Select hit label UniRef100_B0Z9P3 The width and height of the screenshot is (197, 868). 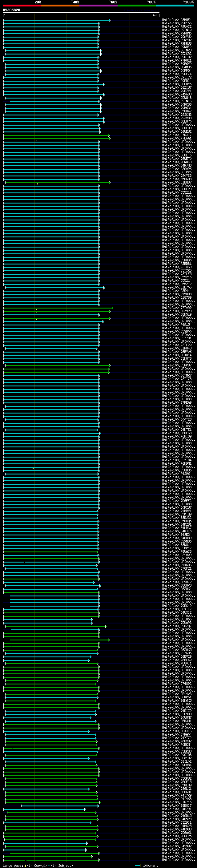pyautogui.click(x=177, y=311)
